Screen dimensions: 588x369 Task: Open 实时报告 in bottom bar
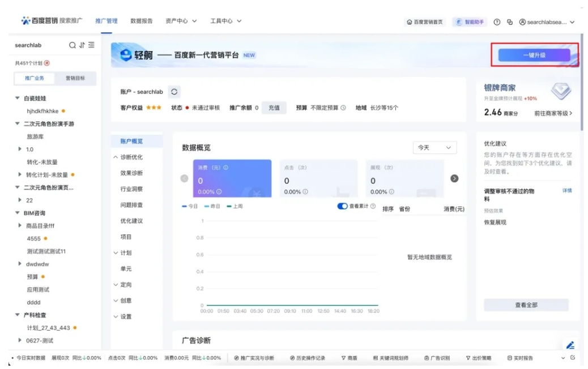(520, 358)
